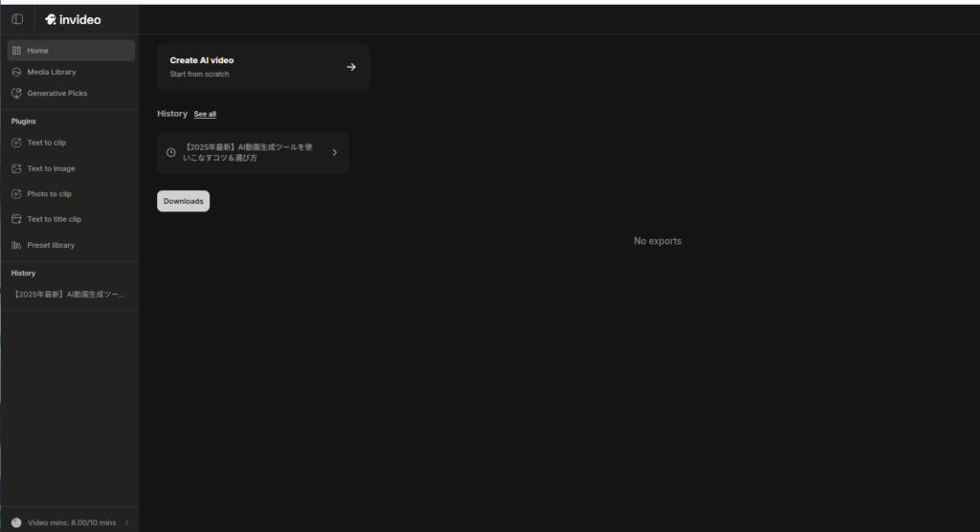
Task: Open sidebar history item 【2025年最新】
Action: pyautogui.click(x=69, y=295)
